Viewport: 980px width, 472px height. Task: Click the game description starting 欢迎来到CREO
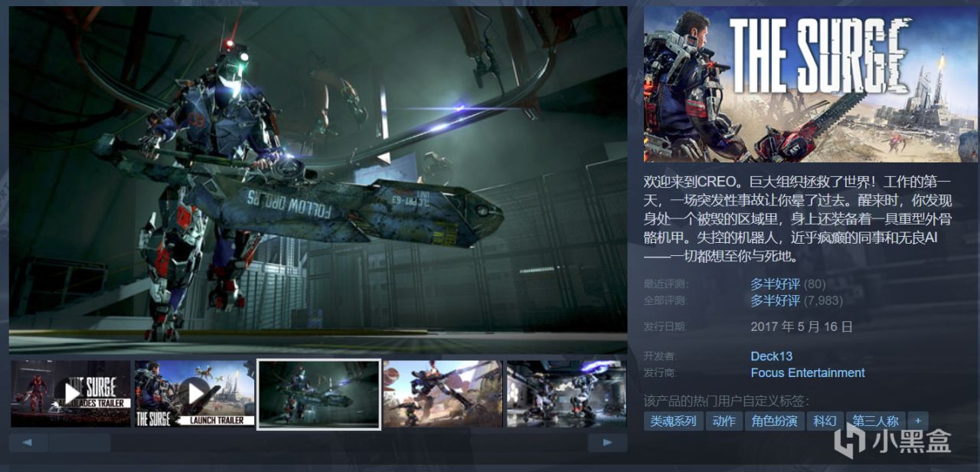coord(799,219)
